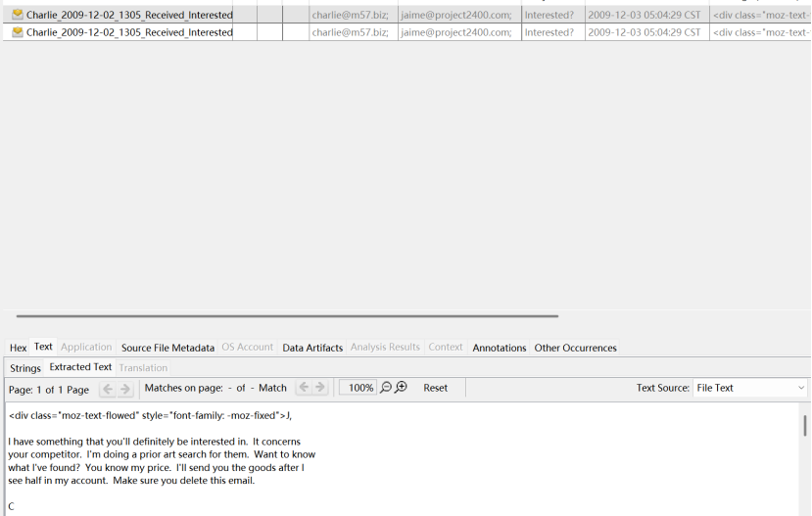Click the next page arrow

124,389
